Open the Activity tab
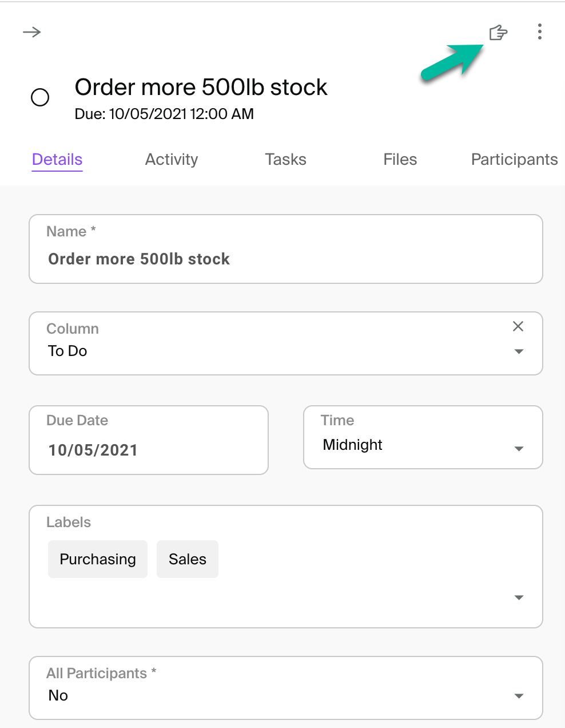Screen dimensions: 565x728 pyautogui.click(x=172, y=160)
